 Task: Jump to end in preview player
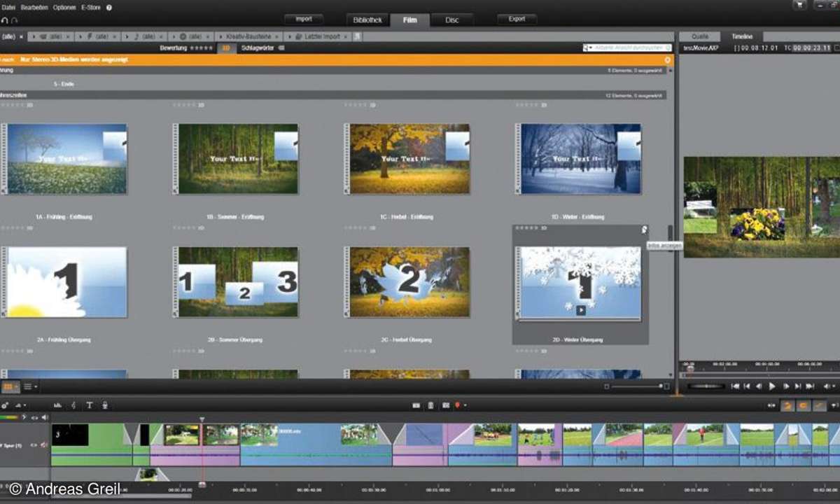click(810, 386)
